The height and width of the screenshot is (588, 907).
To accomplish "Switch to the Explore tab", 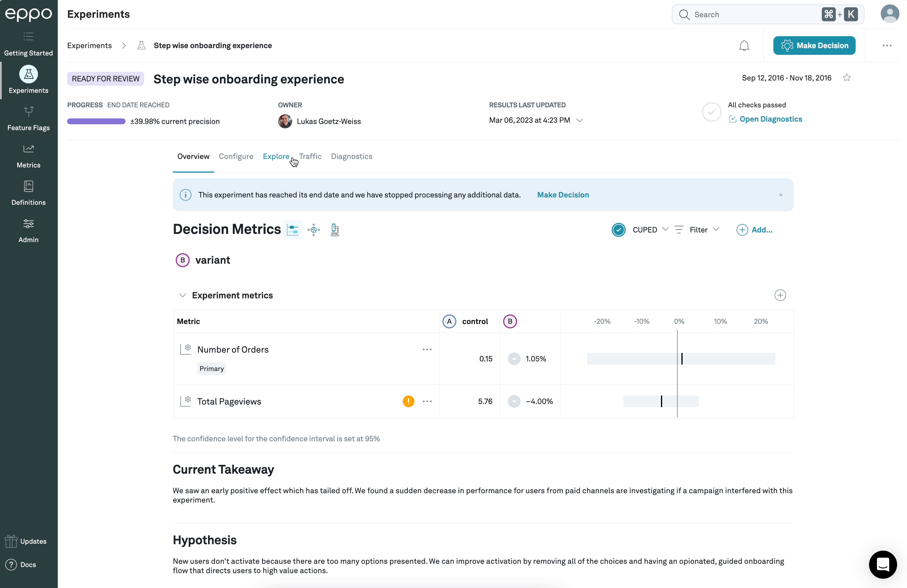I will [x=276, y=157].
